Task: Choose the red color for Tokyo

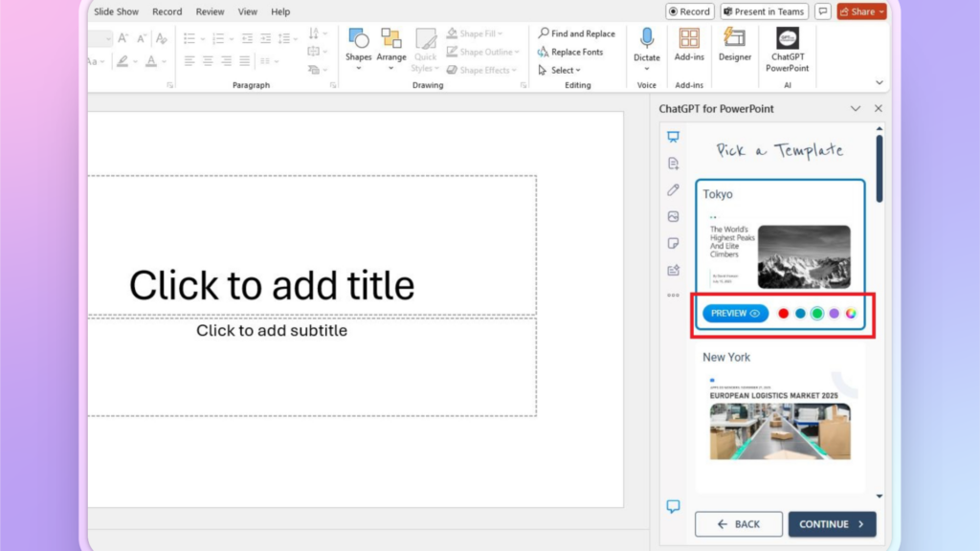Action: (783, 314)
